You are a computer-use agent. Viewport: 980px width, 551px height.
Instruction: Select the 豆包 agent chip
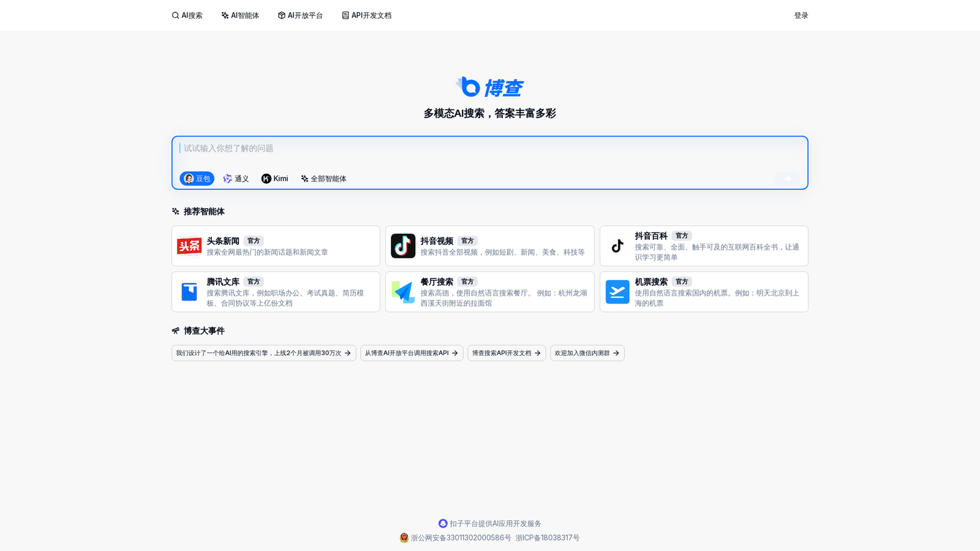point(197,179)
